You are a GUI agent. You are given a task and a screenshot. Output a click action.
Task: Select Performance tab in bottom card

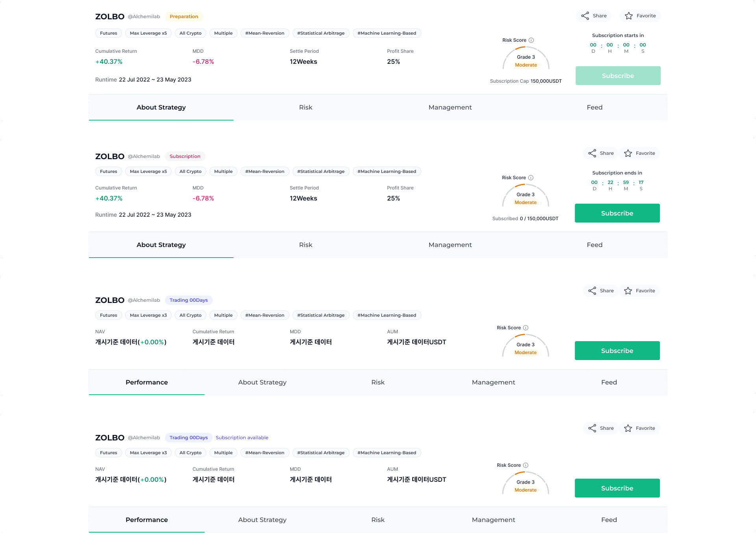146,520
